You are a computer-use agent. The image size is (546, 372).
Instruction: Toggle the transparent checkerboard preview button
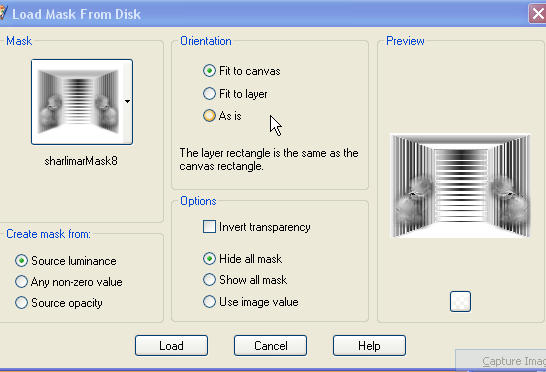(x=460, y=302)
